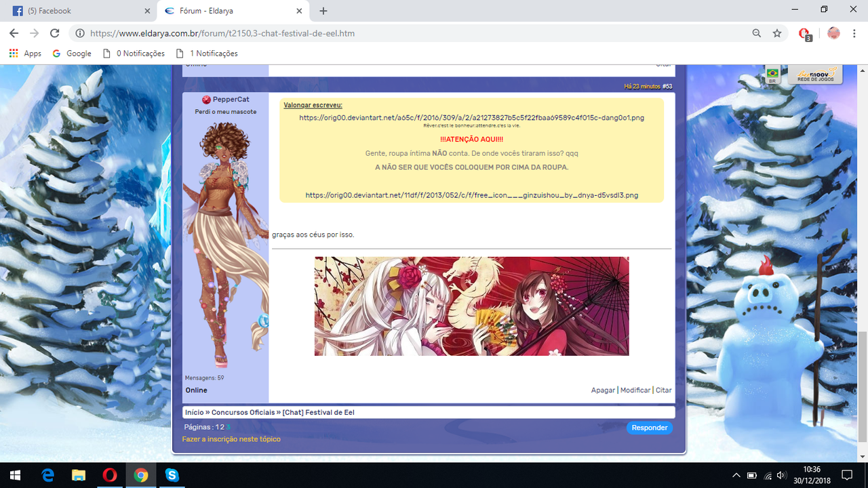Show hidden system tray icons
The height and width of the screenshot is (488, 868).
coord(737,475)
